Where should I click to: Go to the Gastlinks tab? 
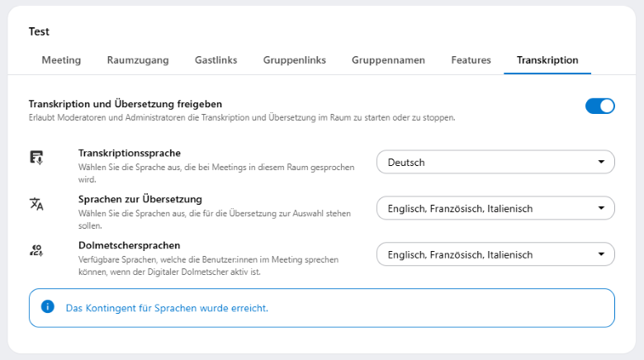[216, 60]
